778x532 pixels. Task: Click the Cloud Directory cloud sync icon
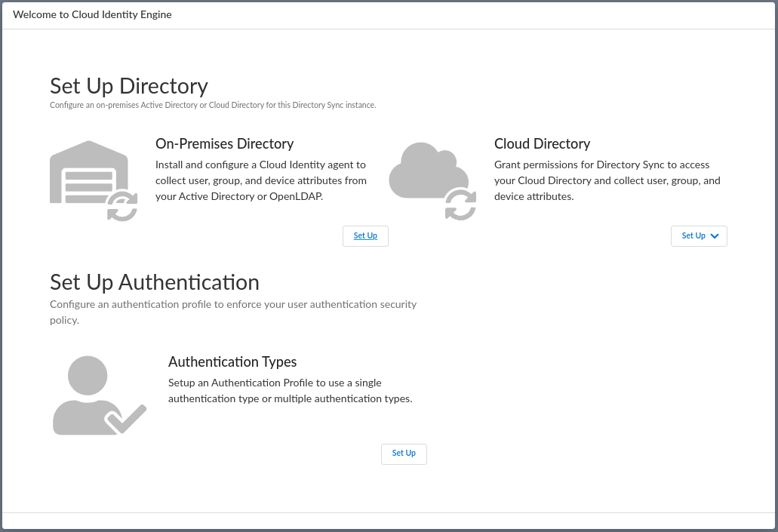[x=432, y=181]
